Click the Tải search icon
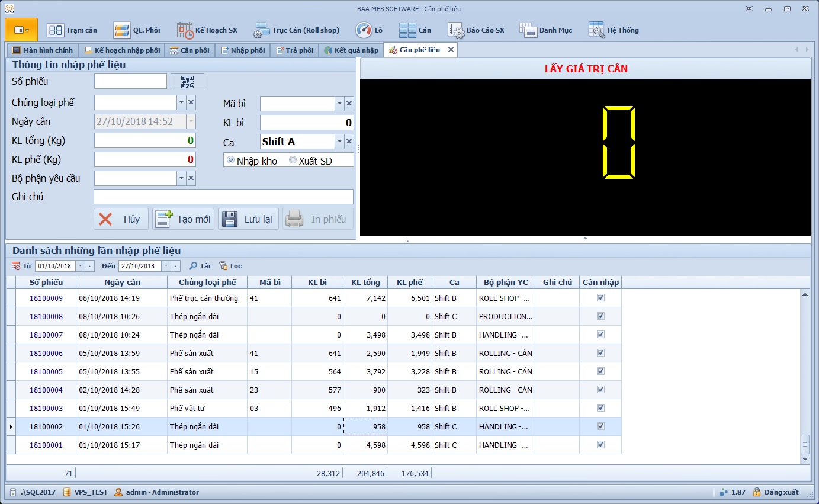The image size is (819, 504). [194, 266]
